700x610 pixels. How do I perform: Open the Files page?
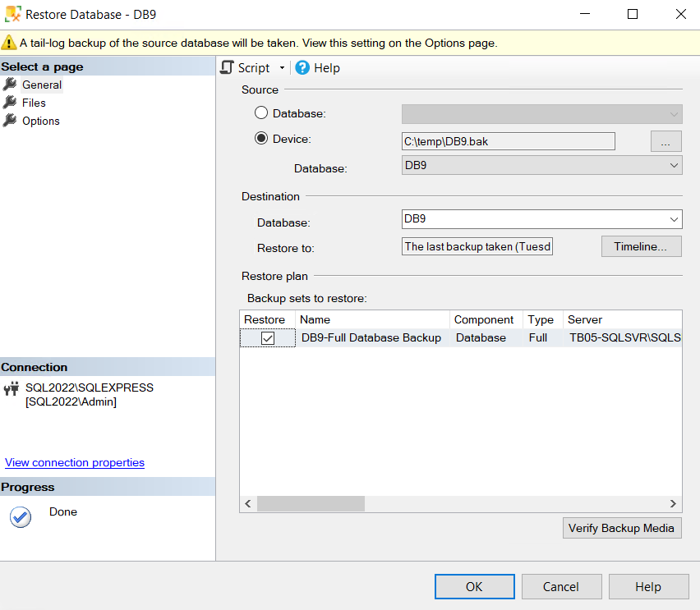pyautogui.click(x=34, y=103)
